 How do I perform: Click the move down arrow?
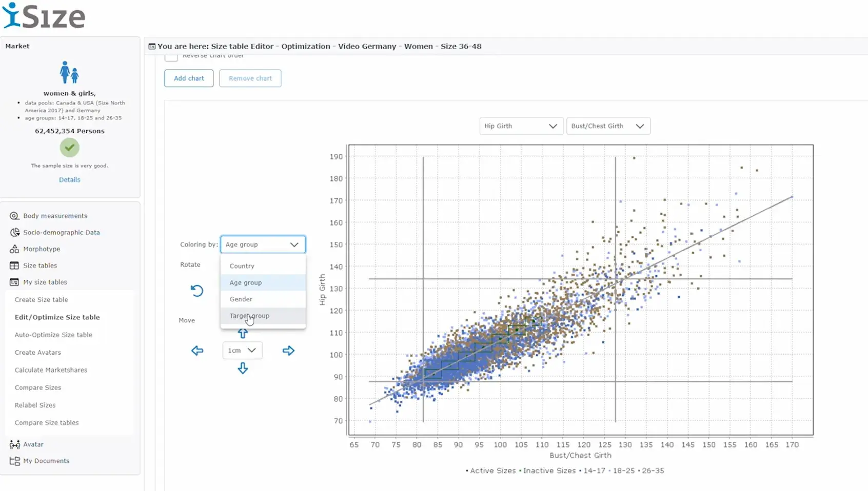(x=243, y=368)
